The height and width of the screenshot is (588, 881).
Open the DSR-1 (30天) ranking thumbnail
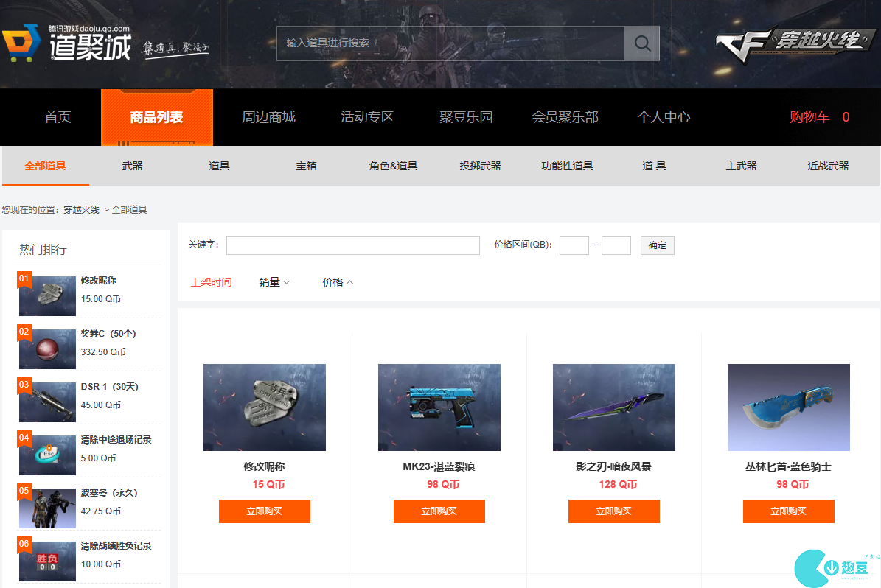coord(47,402)
